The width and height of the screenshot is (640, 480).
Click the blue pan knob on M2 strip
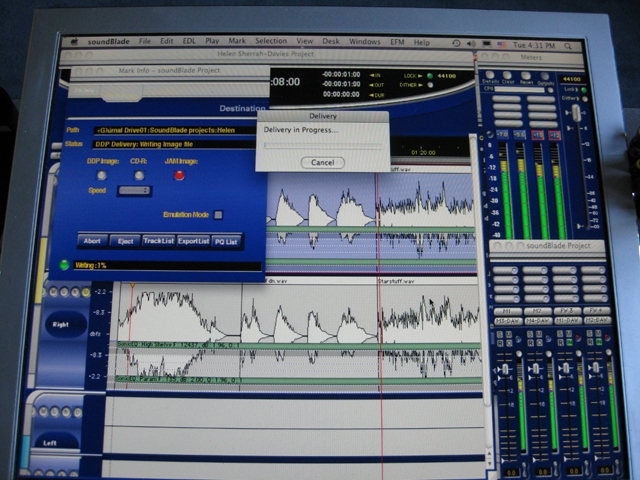coord(549,339)
